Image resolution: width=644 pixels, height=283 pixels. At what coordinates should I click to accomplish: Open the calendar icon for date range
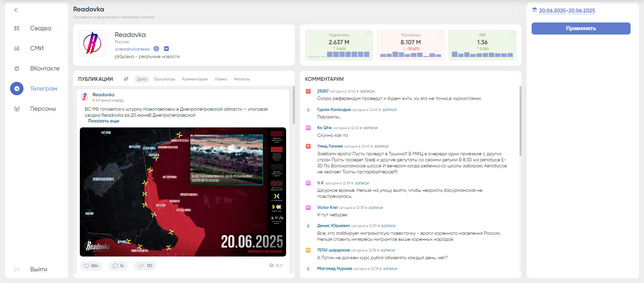point(535,10)
